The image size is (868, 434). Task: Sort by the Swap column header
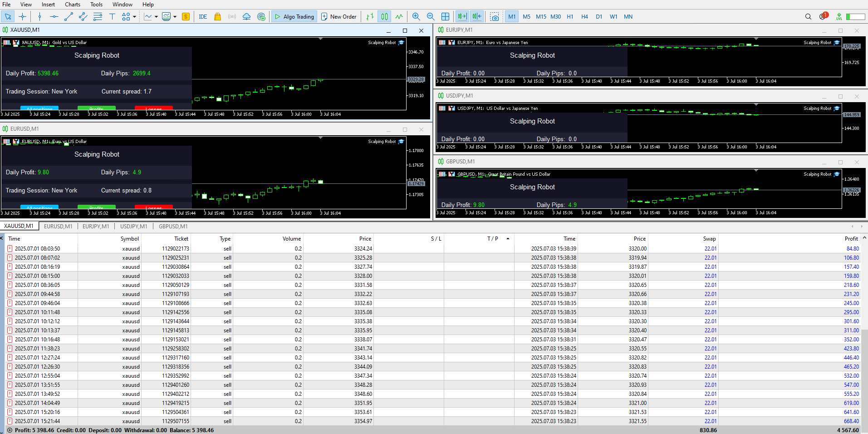coord(710,239)
